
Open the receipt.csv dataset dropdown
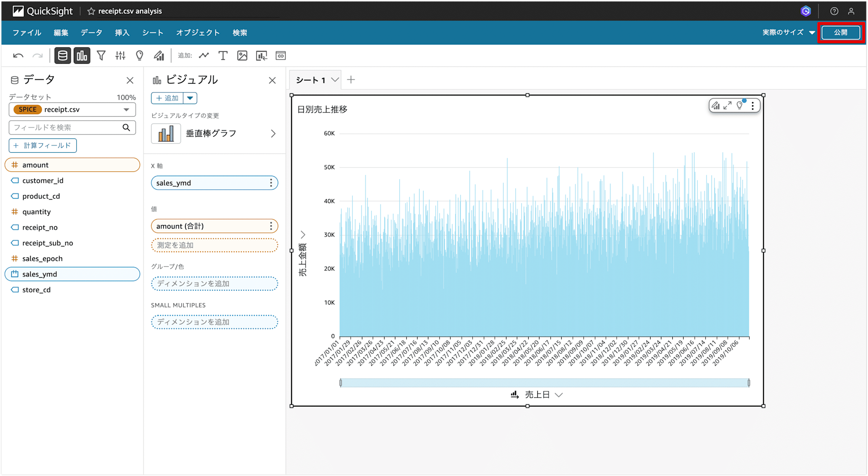click(72, 109)
